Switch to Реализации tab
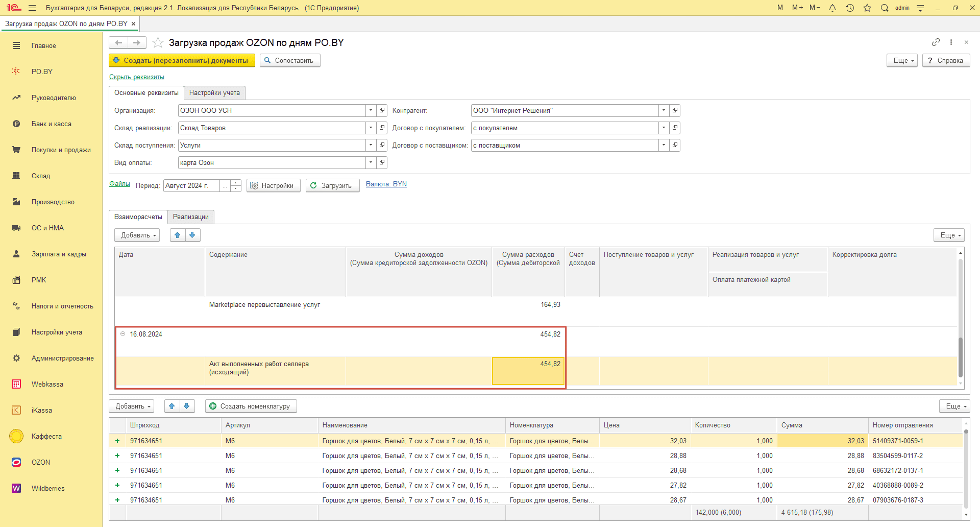This screenshot has height=527, width=980. 191,217
